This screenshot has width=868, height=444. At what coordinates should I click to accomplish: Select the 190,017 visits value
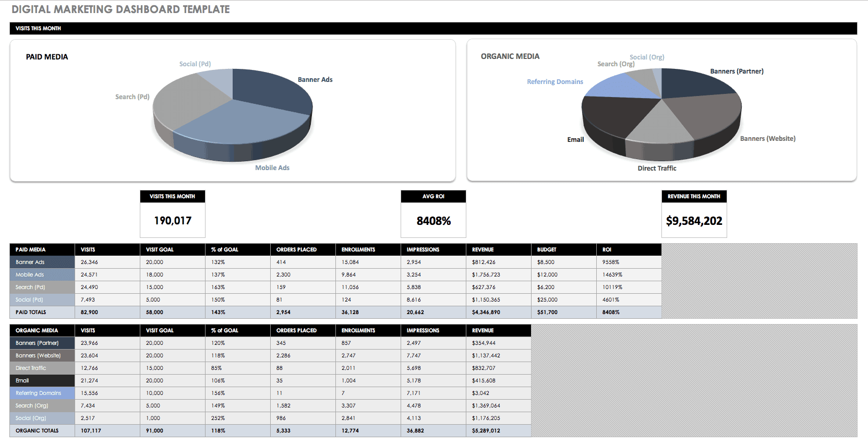coord(173,221)
